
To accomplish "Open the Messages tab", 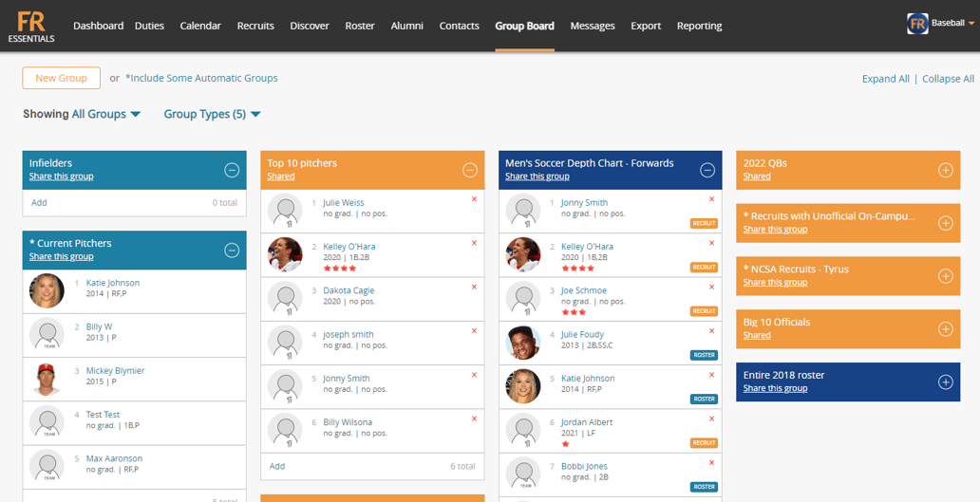I will pos(593,26).
